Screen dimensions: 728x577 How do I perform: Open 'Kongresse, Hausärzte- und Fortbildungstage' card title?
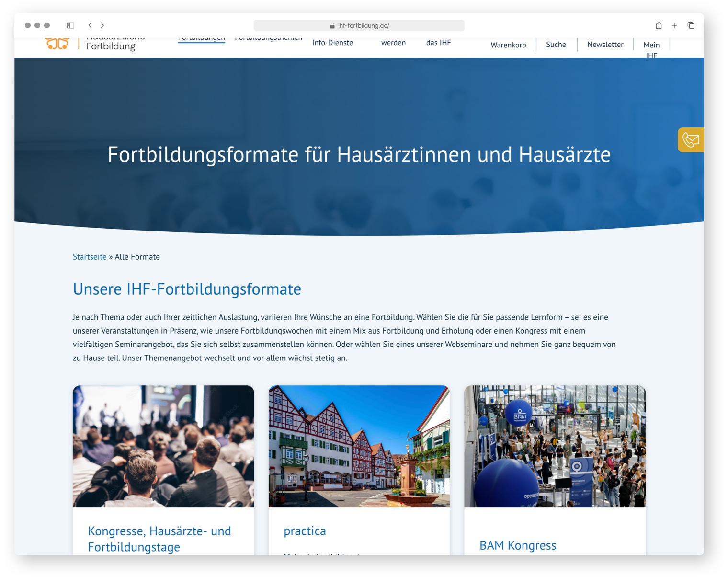[x=159, y=539]
